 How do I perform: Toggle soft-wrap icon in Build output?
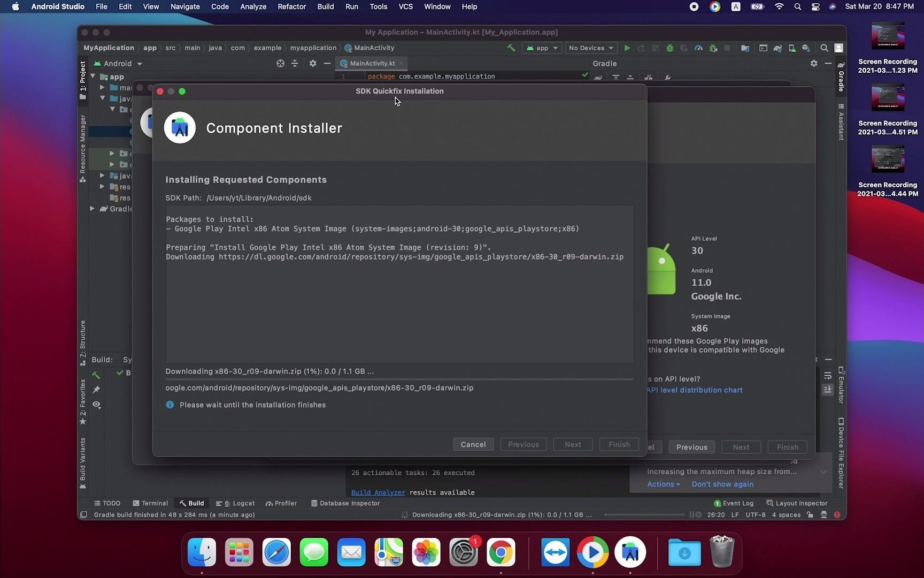828,375
